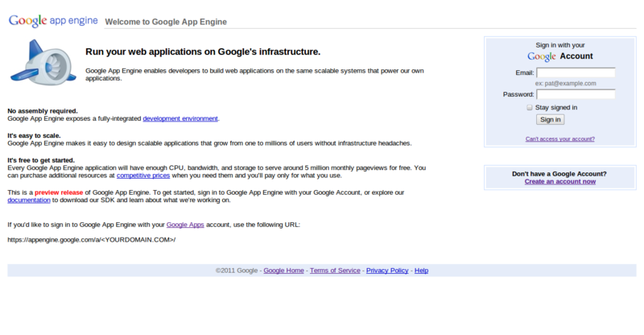This screenshot has height=335, width=644.
Task: Click the jet engine illustration
Action: 43,63
